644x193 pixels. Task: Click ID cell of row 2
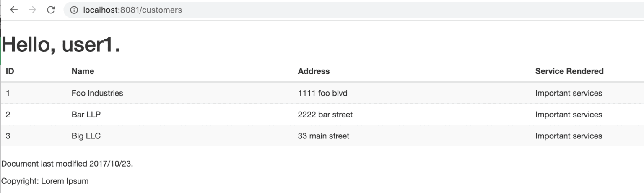point(8,115)
